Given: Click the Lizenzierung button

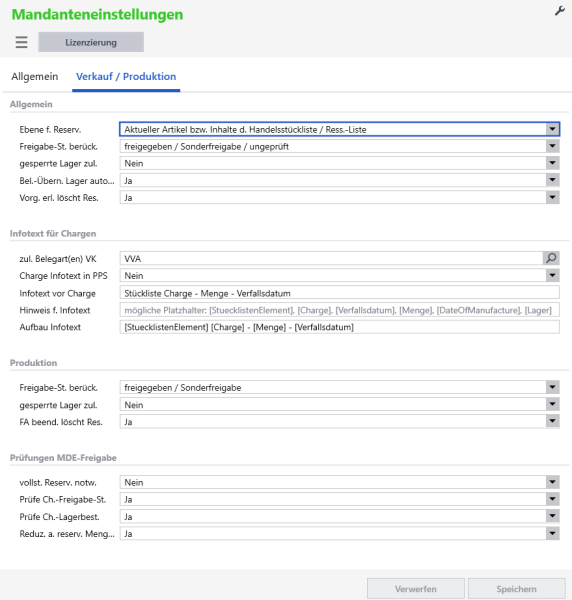Looking at the screenshot, I should pyautogui.click(x=91, y=42).
